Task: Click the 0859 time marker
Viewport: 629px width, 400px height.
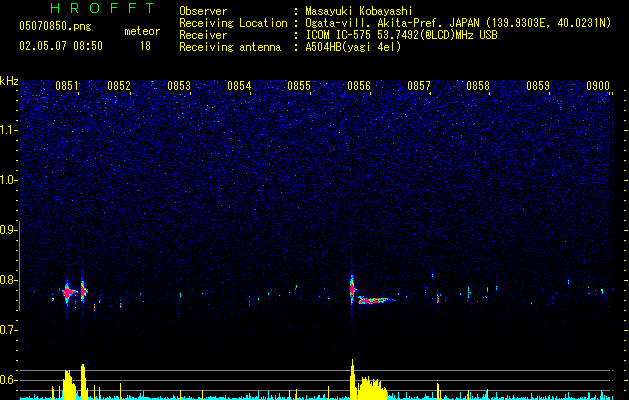Action: (538, 86)
